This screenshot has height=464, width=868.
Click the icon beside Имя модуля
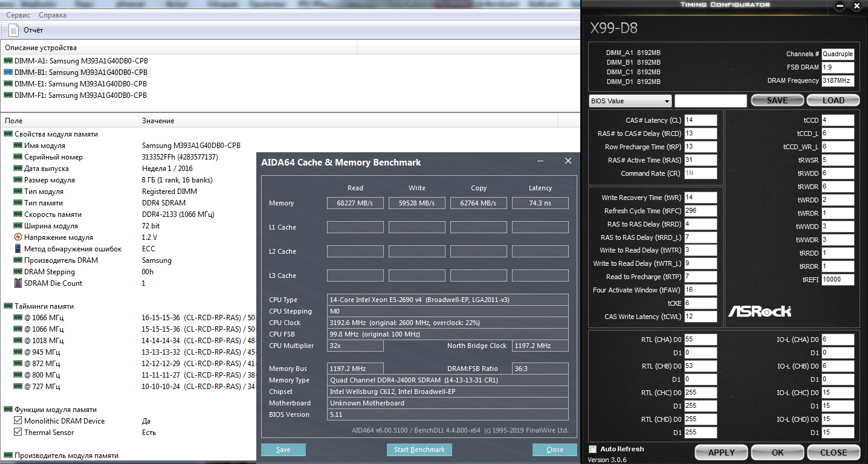tap(18, 146)
